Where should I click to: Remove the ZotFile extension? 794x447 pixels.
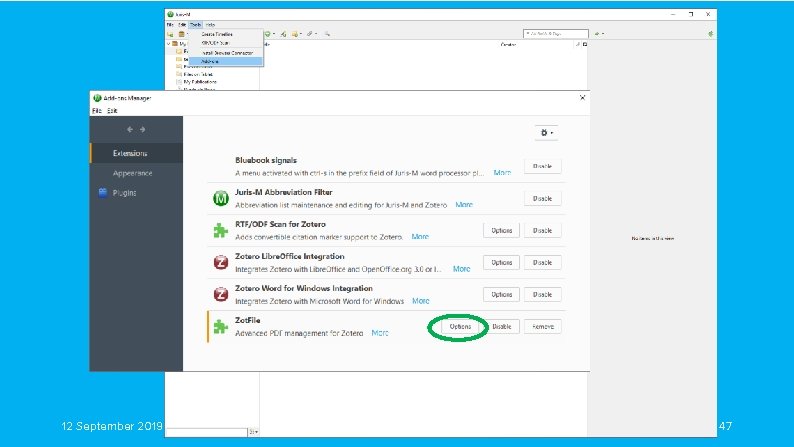click(x=543, y=327)
